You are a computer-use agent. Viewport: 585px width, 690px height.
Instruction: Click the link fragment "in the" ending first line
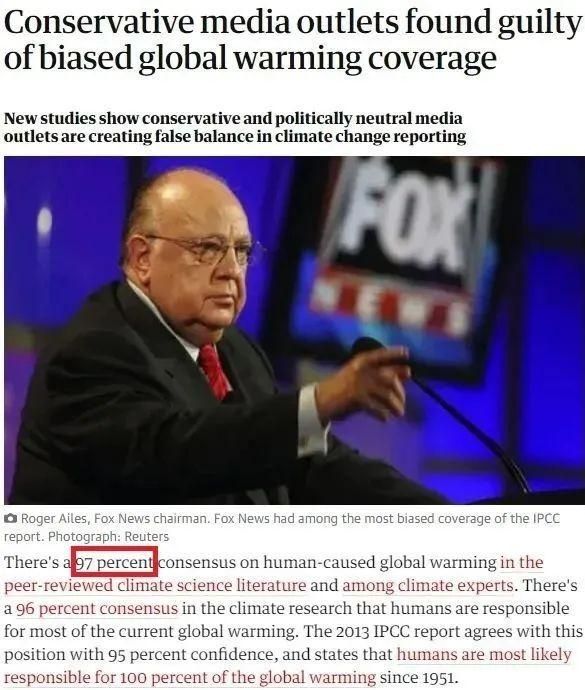click(x=522, y=562)
